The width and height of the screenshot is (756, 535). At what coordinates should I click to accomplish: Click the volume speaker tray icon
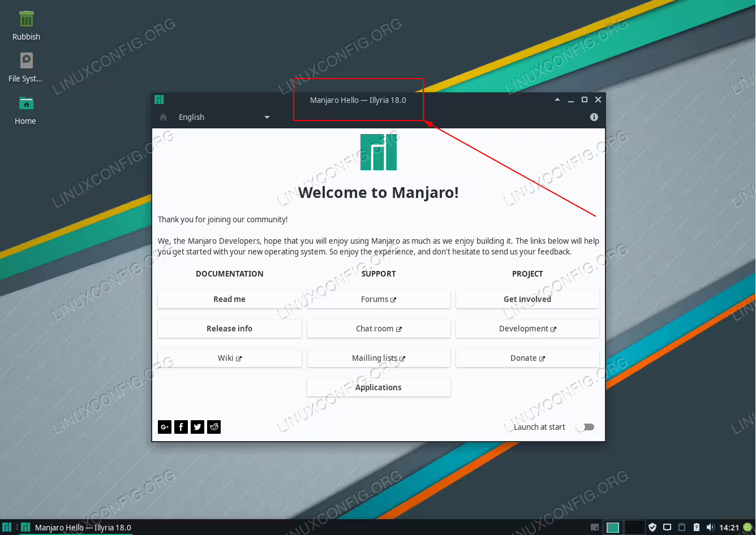coord(710,527)
